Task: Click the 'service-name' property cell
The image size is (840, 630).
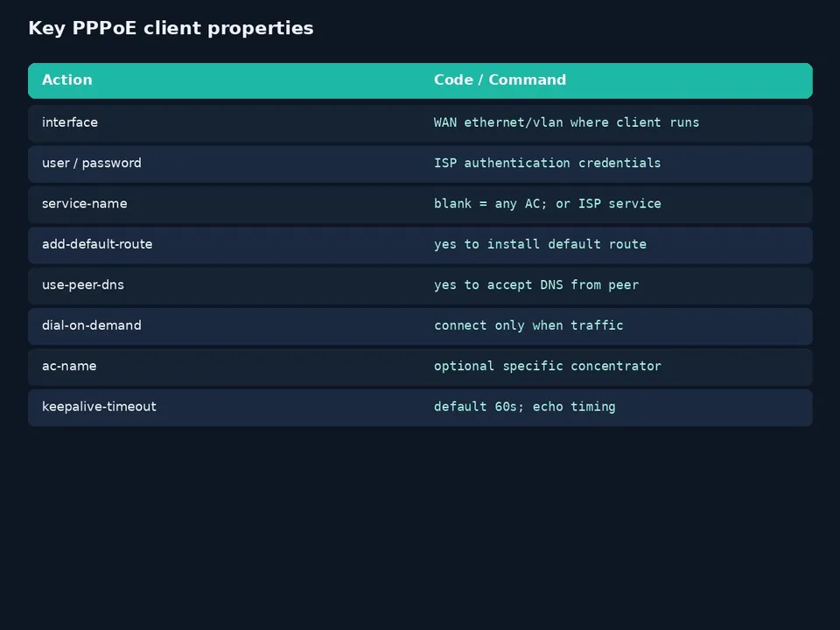Action: 85,204
